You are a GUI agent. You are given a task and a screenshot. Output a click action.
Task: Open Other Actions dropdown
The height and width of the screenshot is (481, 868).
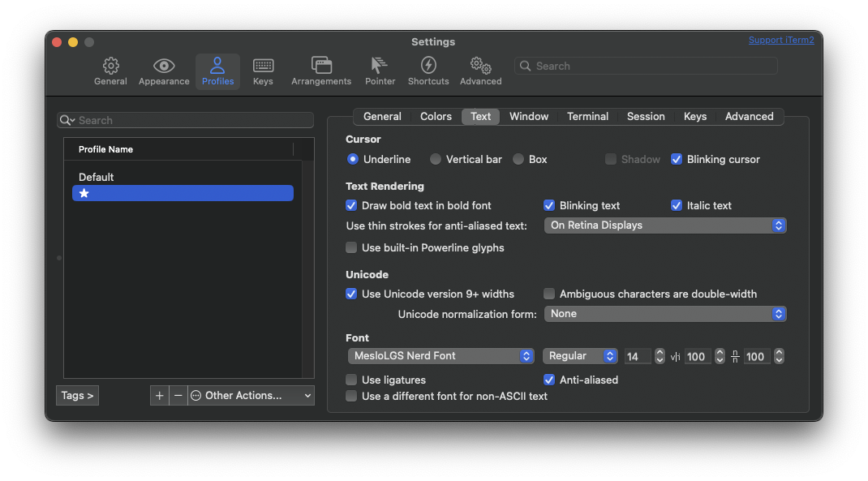(251, 395)
